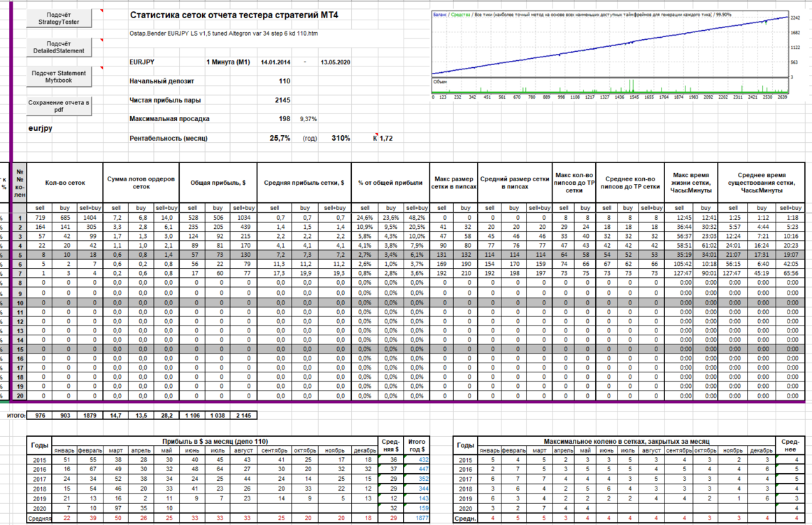Select the max lifetime cell 127:47 in row 7
Image resolution: width=812 pixels, height=525 pixels.
point(679,274)
